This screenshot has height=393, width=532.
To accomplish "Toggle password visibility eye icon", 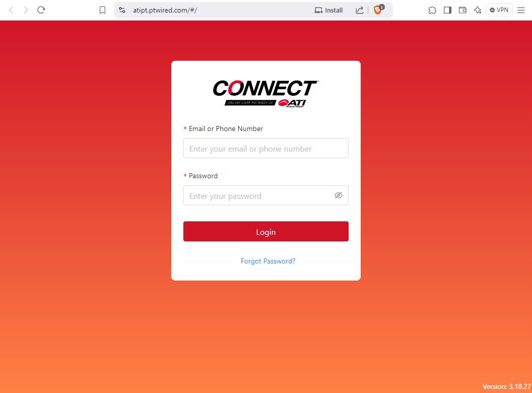I will [338, 195].
